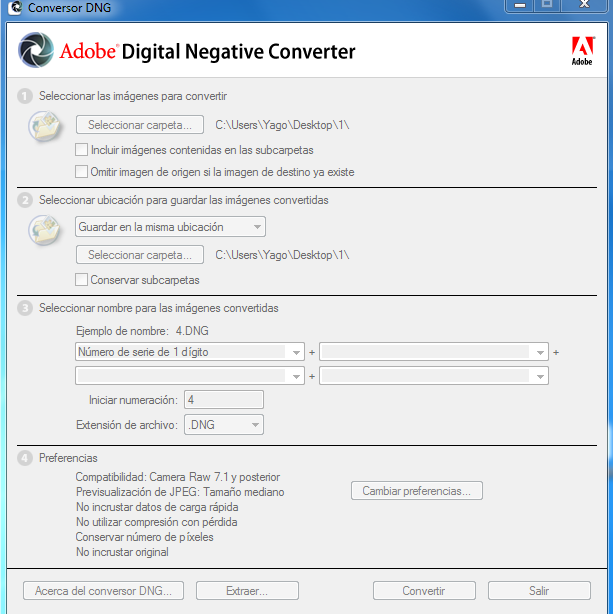
Task: Click Seleccionar las imágenes para convertir heading
Action: pyautogui.click(x=133, y=96)
